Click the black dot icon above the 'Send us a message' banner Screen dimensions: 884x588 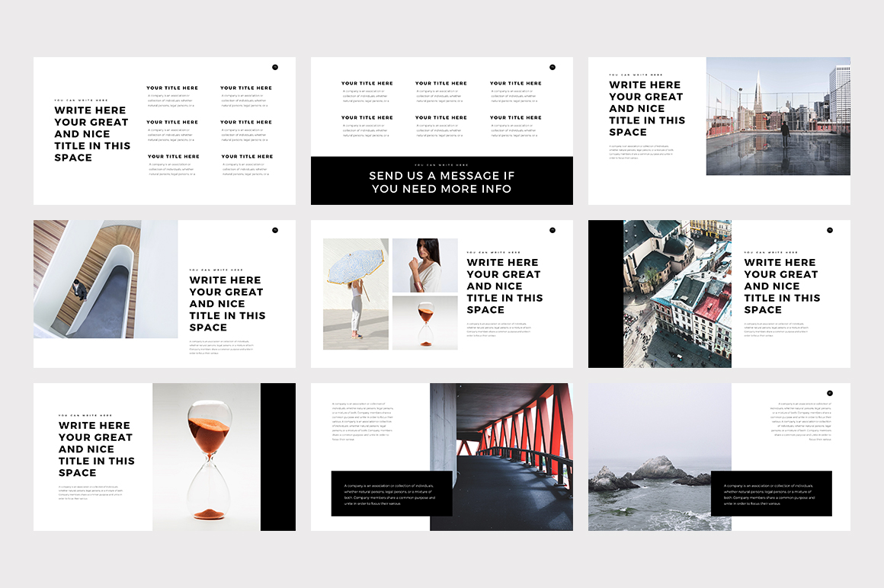(552, 67)
